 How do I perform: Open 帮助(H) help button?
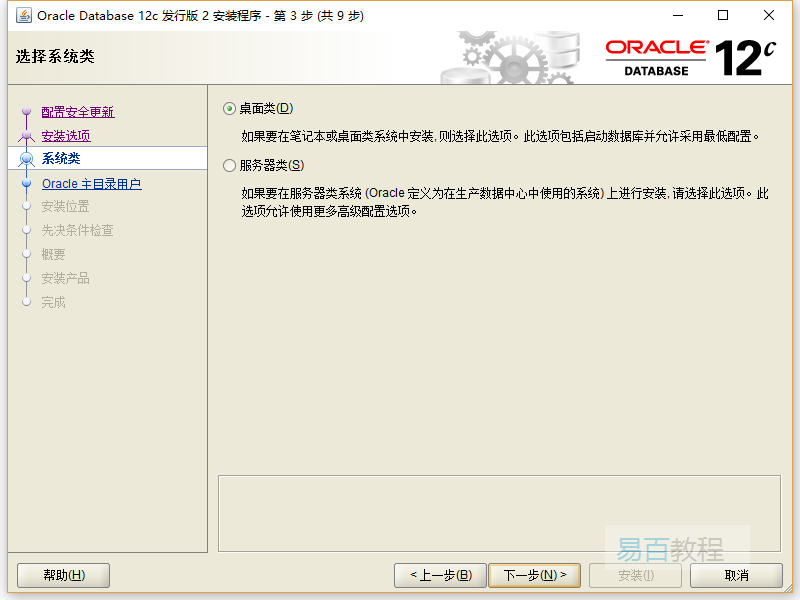pyautogui.click(x=64, y=575)
